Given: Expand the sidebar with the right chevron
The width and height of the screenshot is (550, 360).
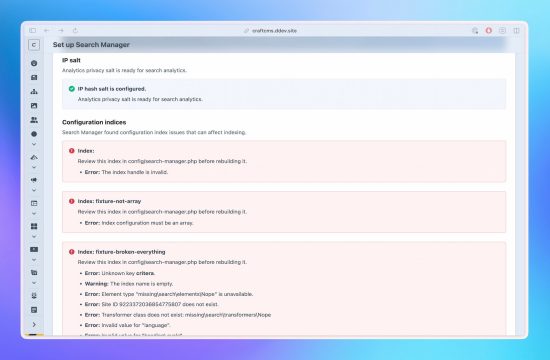Looking at the screenshot, I should [x=34, y=325].
